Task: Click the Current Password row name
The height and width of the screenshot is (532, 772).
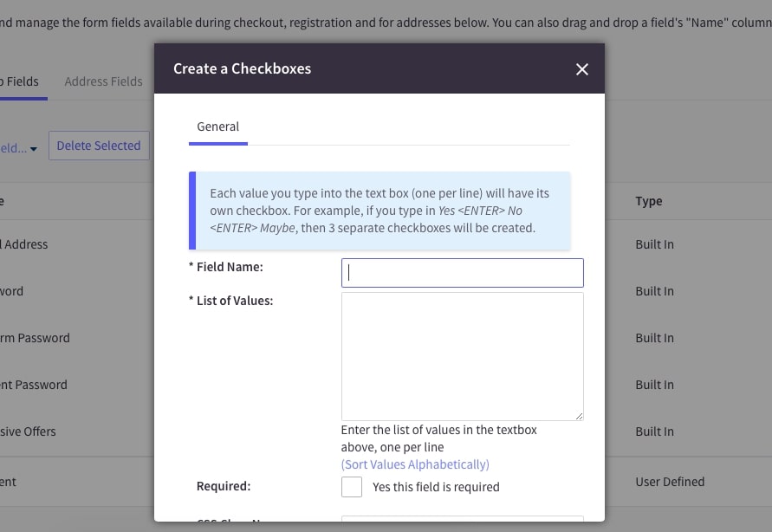Action: click(33, 385)
